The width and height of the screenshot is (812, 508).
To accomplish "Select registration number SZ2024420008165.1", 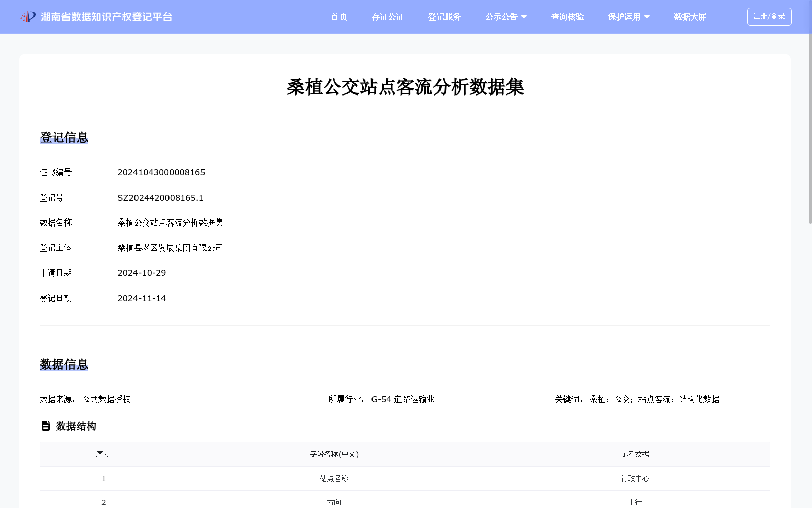I will pos(160,198).
